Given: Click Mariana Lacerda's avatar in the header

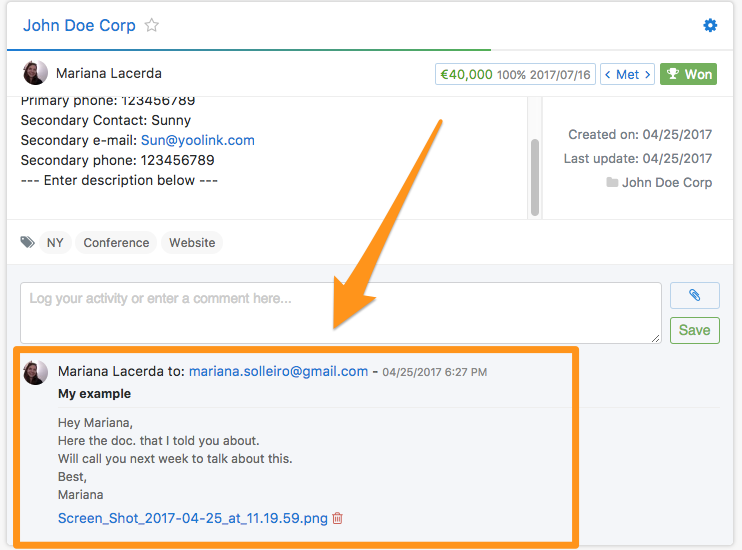Looking at the screenshot, I should (x=35, y=73).
